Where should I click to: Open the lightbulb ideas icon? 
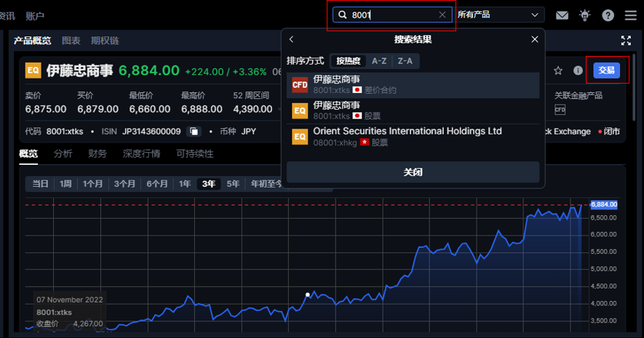[585, 15]
